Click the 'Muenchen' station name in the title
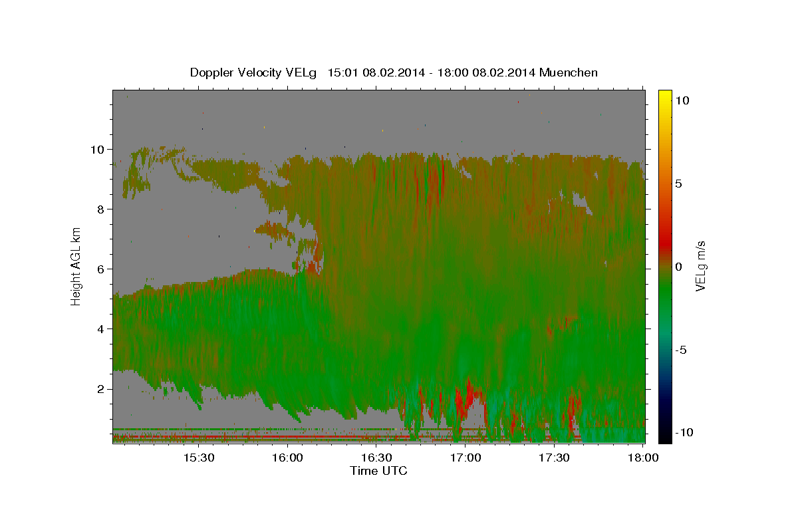The height and width of the screenshot is (532, 798). click(569, 72)
